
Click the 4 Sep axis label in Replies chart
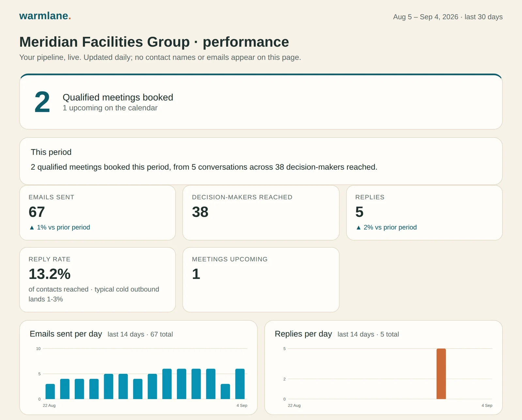[x=487, y=406]
